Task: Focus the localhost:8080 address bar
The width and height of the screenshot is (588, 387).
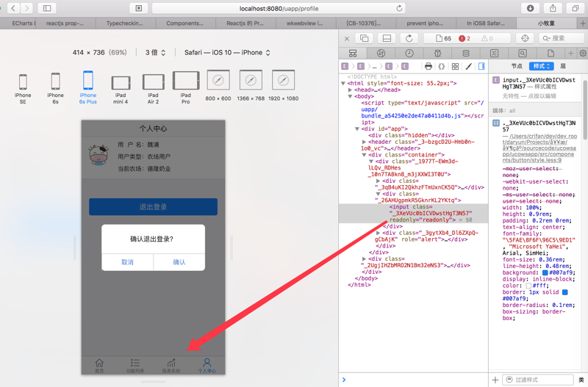Action: click(x=279, y=8)
